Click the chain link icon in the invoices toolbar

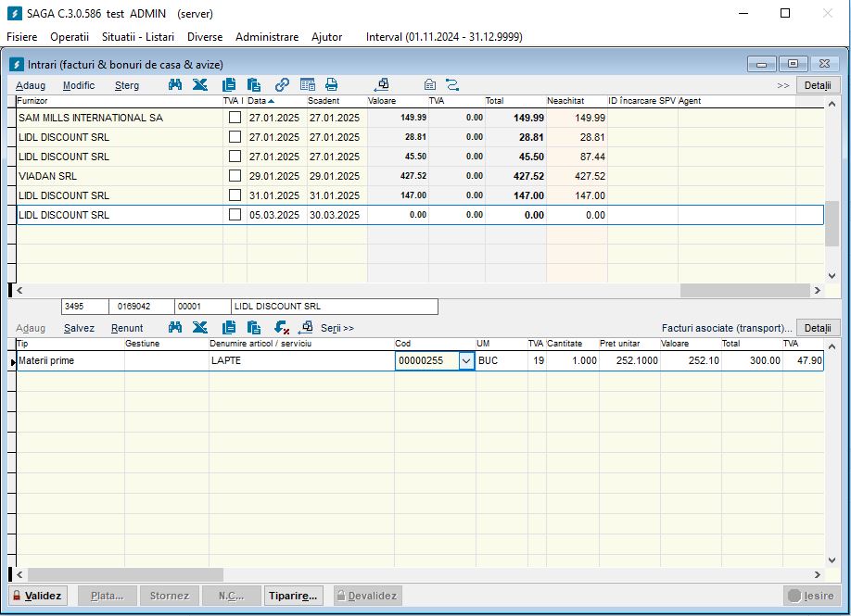(x=282, y=84)
